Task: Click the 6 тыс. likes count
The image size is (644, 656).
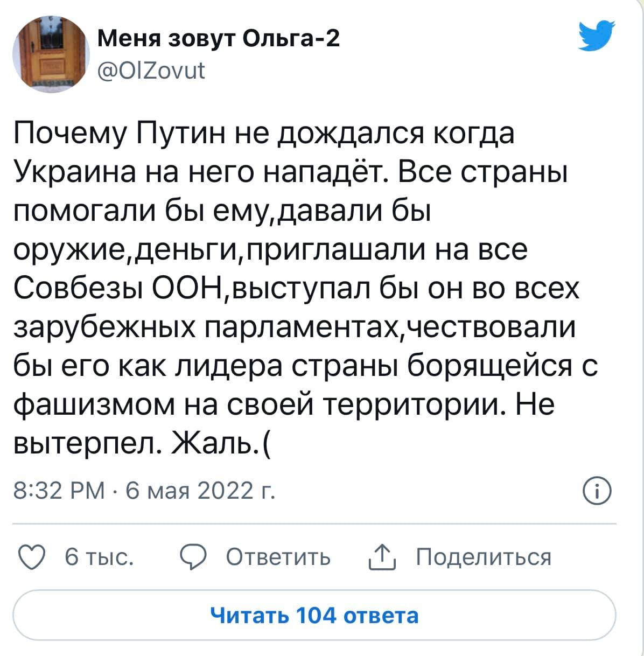Action: point(99,556)
